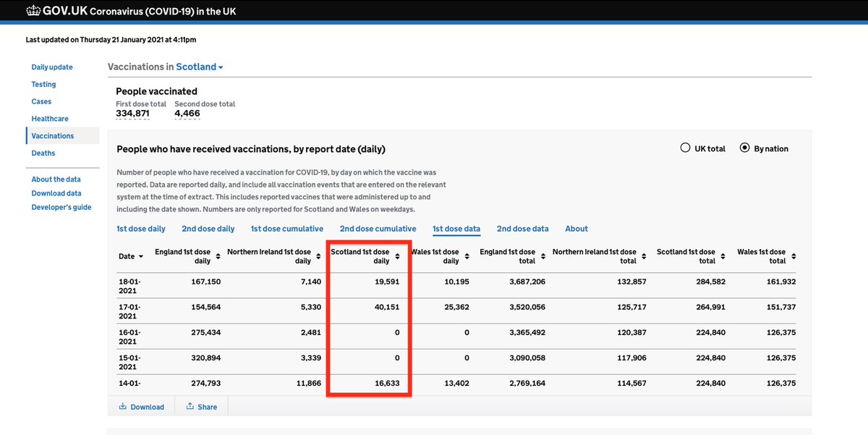This screenshot has height=435, width=868.
Task: Go to the Testing page
Action: click(43, 85)
